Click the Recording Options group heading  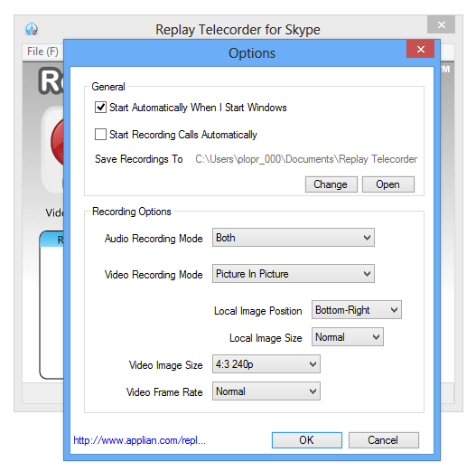click(x=132, y=212)
